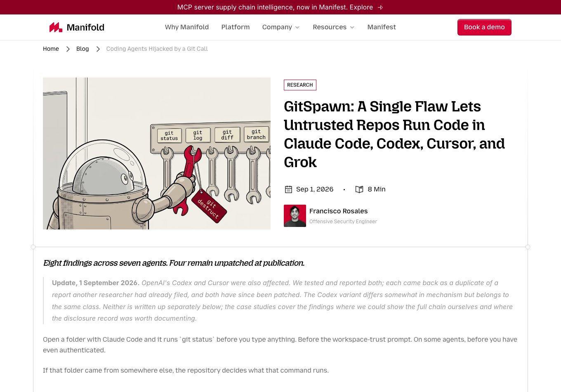Click the Coding Agents Hijacked breadcrumb text
Screen dimensions: 561x392
click(157, 49)
